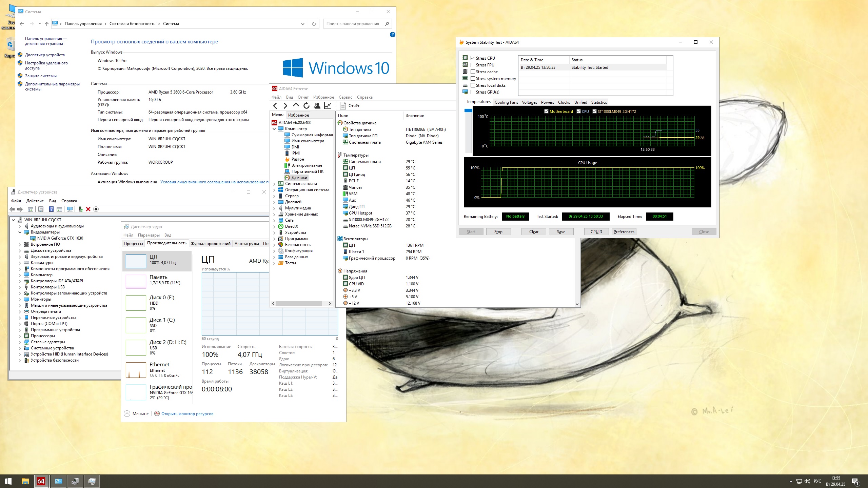
Task: Click the Clear button in Stability Test
Action: pos(534,232)
